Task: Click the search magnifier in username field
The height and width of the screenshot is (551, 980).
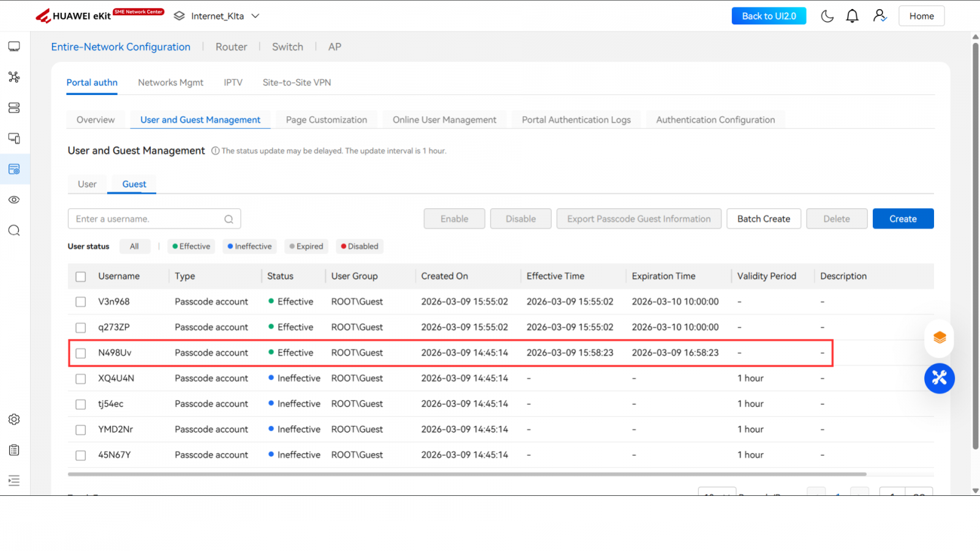Action: click(228, 219)
